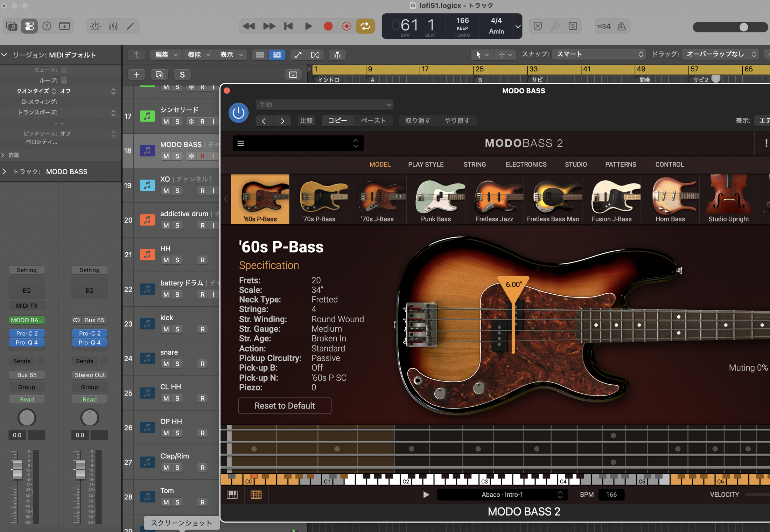Click the Rewind transport button
This screenshot has height=532, width=770.
coord(249,26)
